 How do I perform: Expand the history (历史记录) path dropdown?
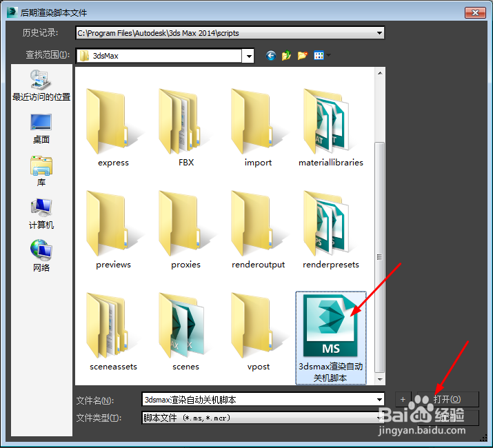coord(379,33)
